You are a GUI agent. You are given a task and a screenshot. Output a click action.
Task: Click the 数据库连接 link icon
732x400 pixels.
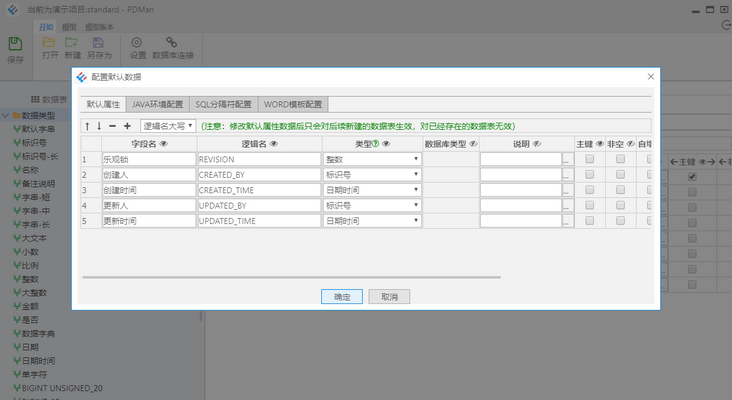click(171, 42)
